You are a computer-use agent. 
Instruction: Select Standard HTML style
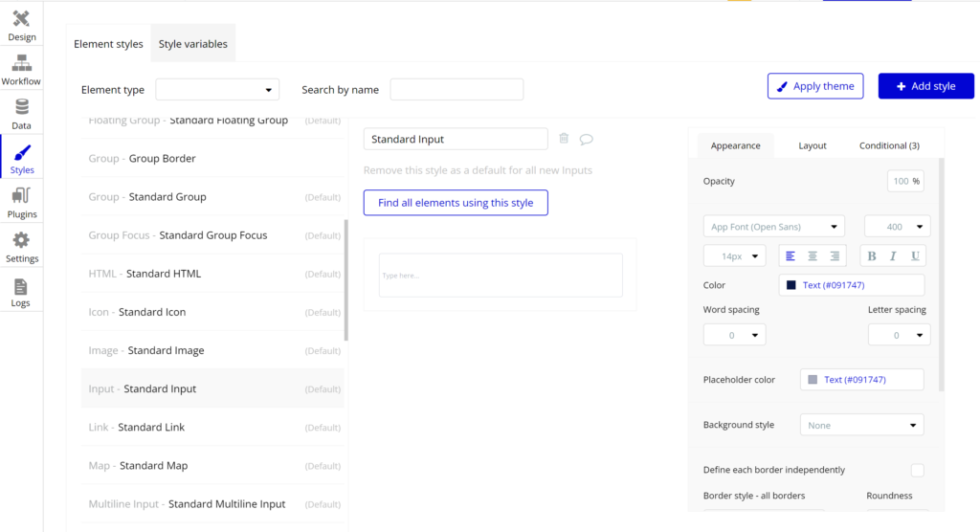click(x=212, y=274)
